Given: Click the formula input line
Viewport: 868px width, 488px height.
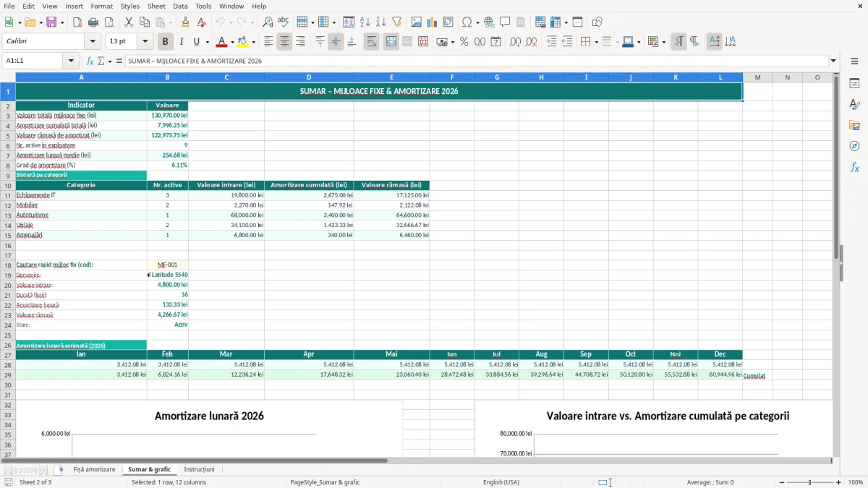Looking at the screenshot, I should click(x=476, y=61).
